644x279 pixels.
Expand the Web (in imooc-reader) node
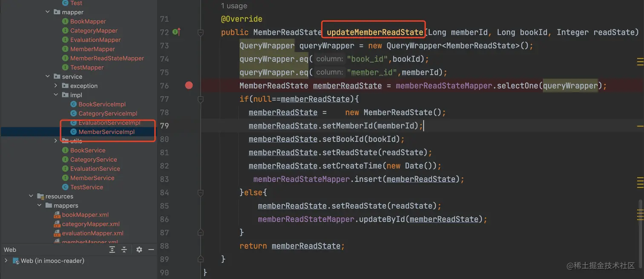(x=6, y=260)
